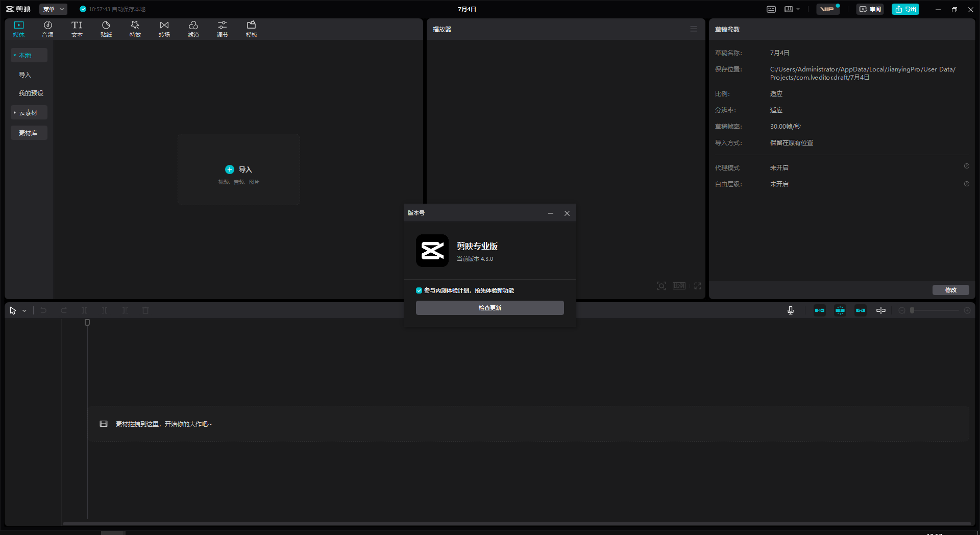
Task: Click the split clip icon
Action: pos(85,310)
